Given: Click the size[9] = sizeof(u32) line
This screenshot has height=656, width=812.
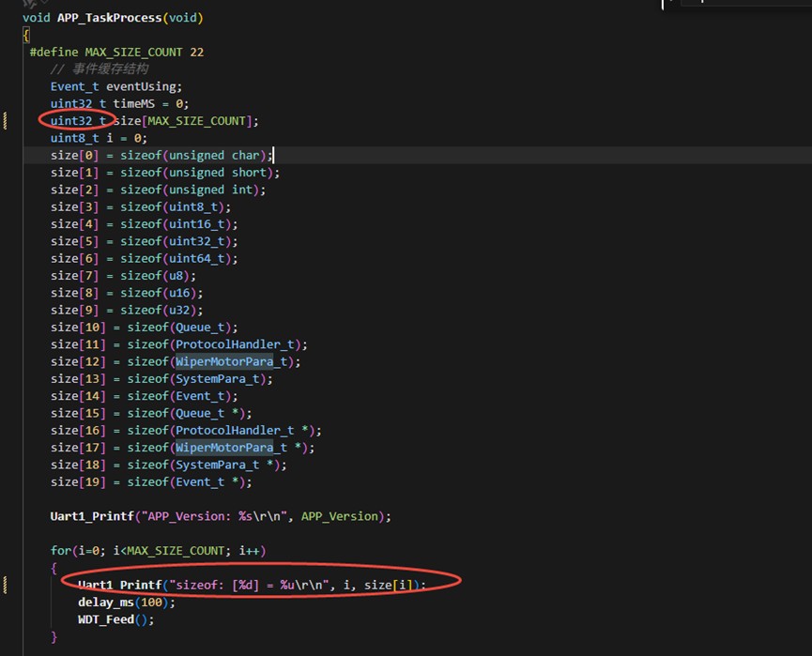Looking at the screenshot, I should click(127, 310).
